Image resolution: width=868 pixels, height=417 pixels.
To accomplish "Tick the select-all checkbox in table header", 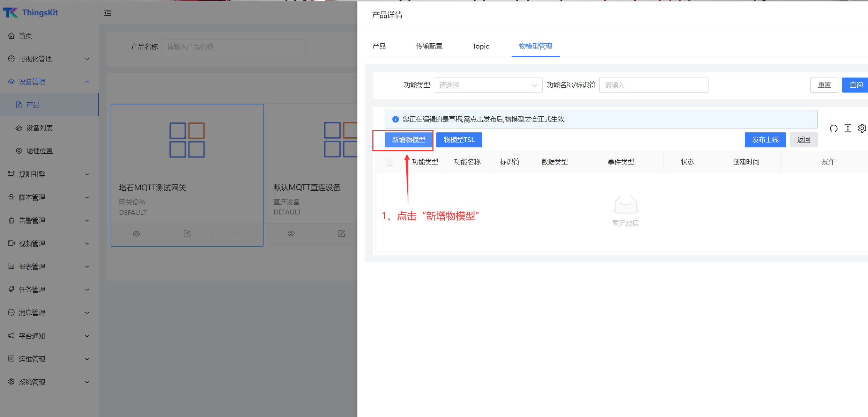I will click(390, 162).
